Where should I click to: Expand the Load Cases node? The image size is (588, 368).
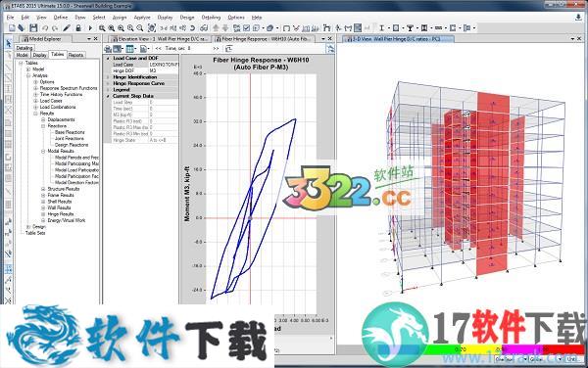pos(35,101)
